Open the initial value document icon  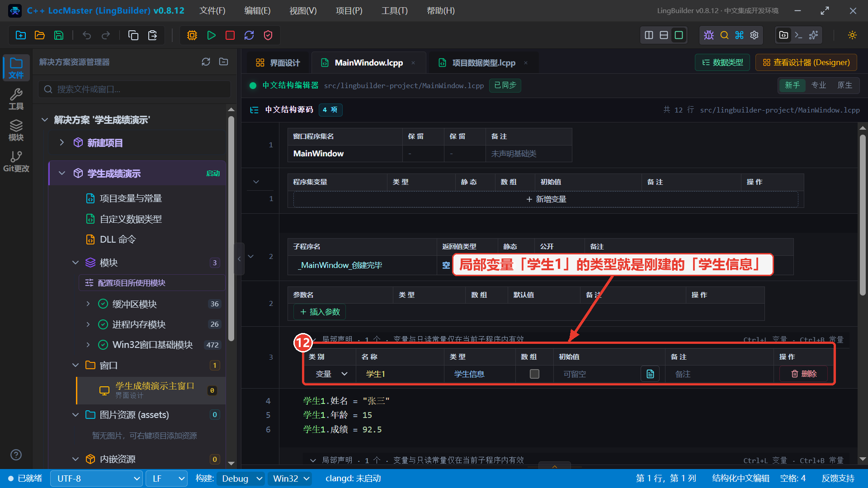(650, 374)
